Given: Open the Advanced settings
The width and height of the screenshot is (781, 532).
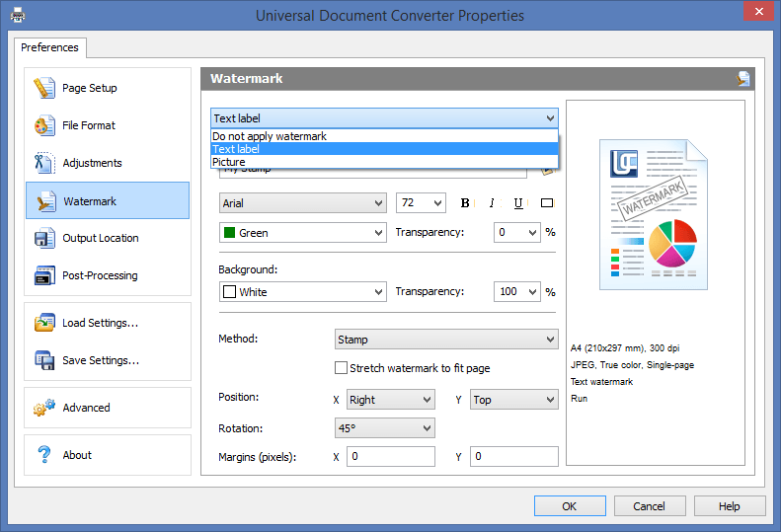Looking at the screenshot, I should 108,408.
